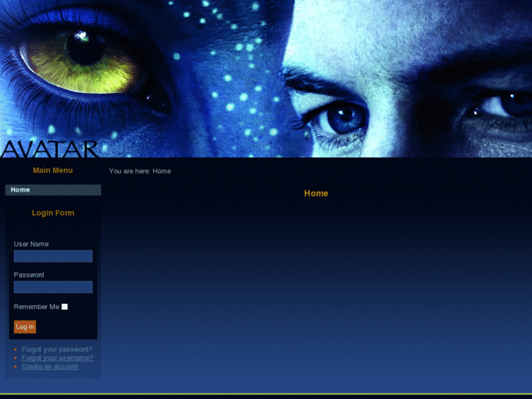Click the User Name input field
532x399 pixels.
[x=53, y=256]
